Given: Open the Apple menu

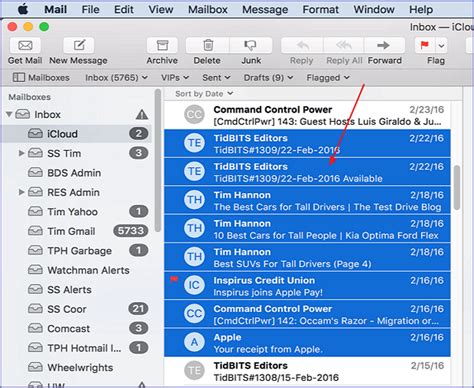Looking at the screenshot, I should coord(23,9).
